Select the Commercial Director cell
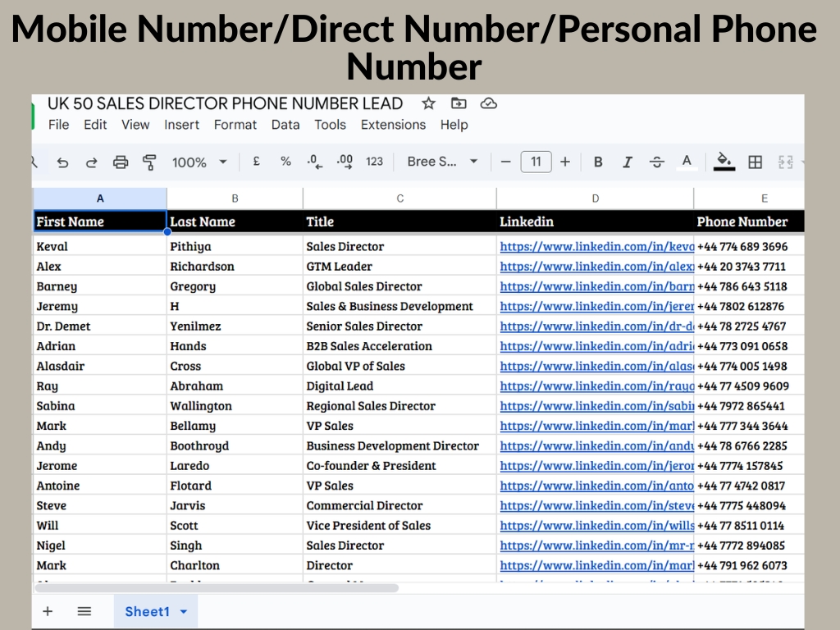The width and height of the screenshot is (840, 630). coord(399,505)
